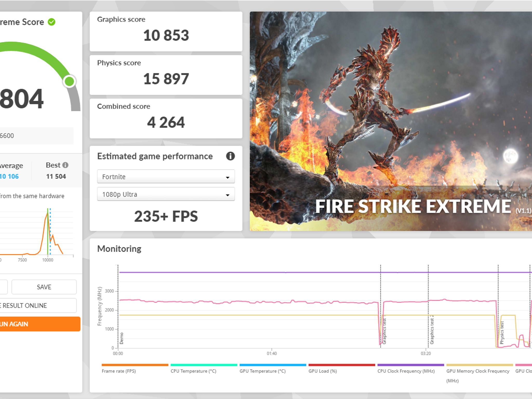Click the 235+ FPS estimate text
The height and width of the screenshot is (399, 532).
(x=166, y=216)
